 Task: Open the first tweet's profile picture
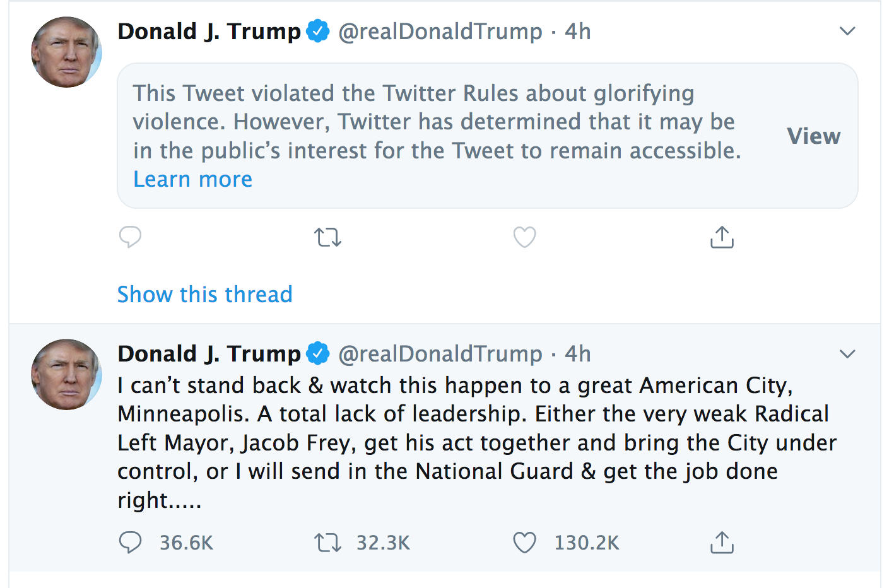66,52
